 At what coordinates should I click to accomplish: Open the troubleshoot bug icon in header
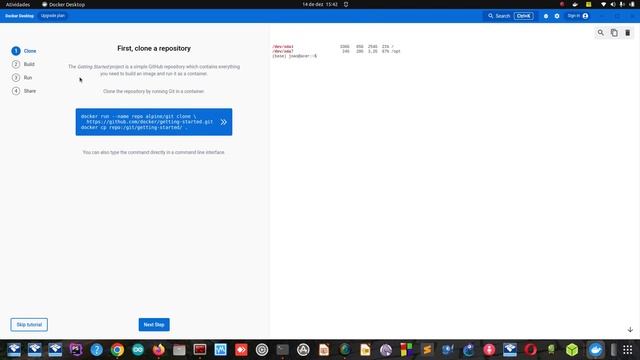[546, 16]
